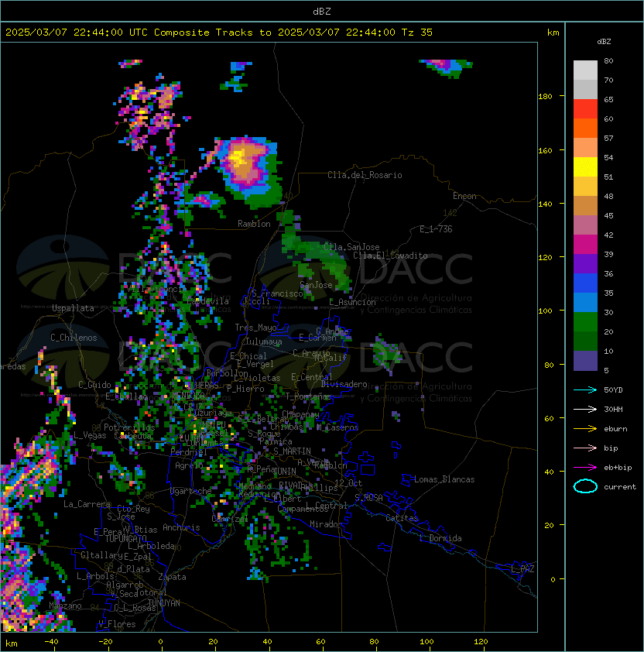The width and height of the screenshot is (644, 652).
Task: Select the red swatch between 65 and 60
Action: click(585, 109)
